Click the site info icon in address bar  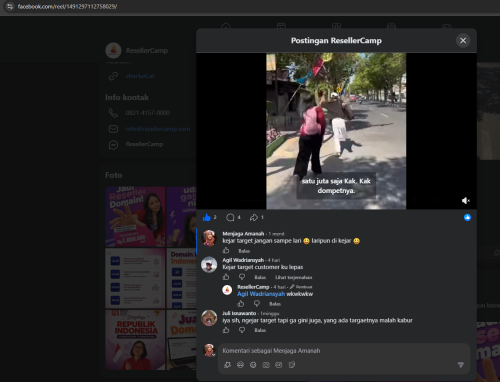(10, 6)
